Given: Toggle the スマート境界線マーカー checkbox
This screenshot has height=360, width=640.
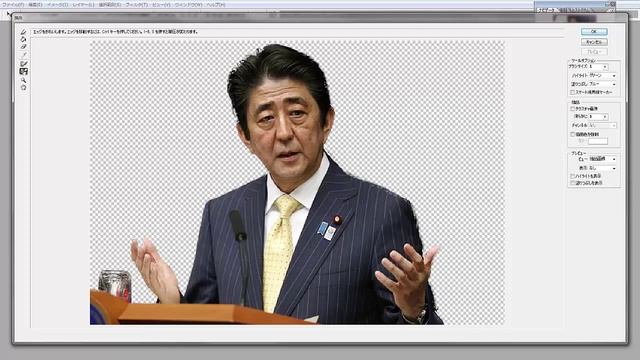Looking at the screenshot, I should [x=572, y=92].
